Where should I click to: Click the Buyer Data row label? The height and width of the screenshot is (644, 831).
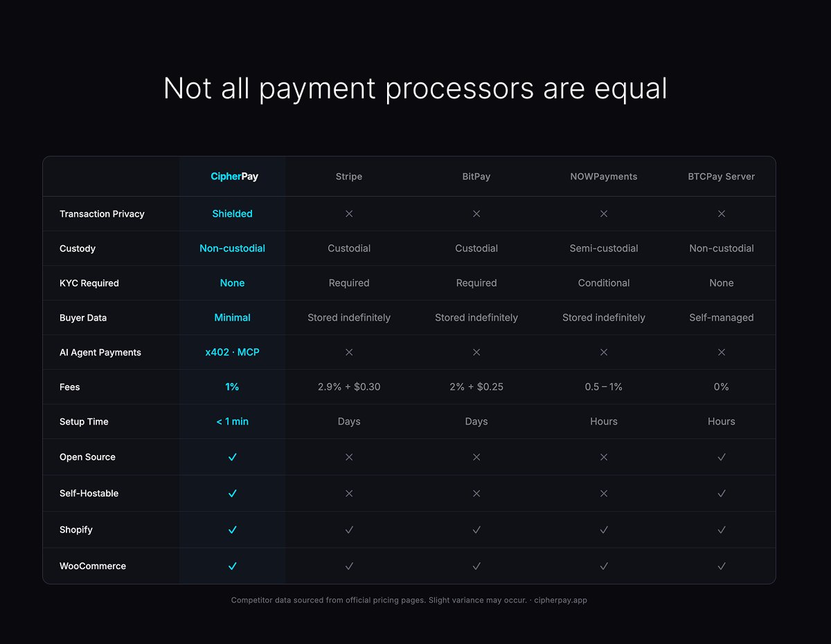[x=83, y=318]
